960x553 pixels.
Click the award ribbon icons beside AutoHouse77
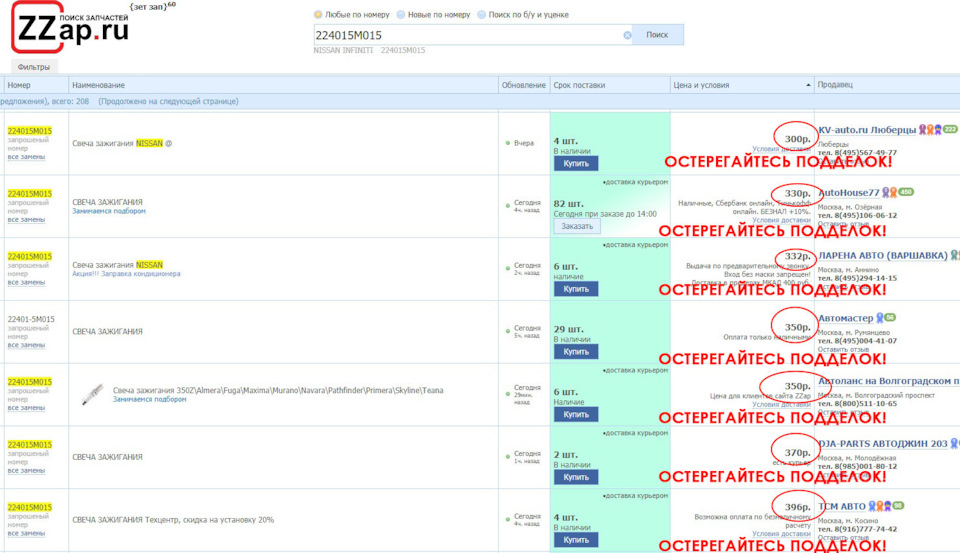pyautogui.click(x=889, y=192)
